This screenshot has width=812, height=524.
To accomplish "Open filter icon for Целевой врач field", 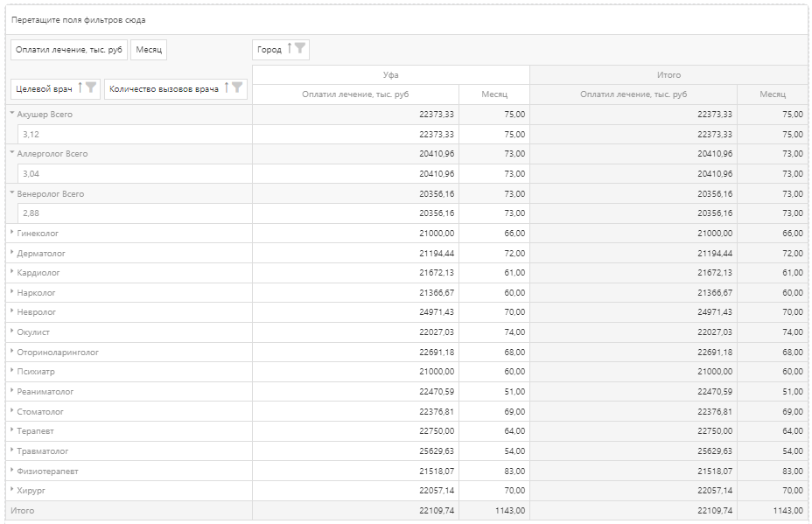I will coord(91,88).
